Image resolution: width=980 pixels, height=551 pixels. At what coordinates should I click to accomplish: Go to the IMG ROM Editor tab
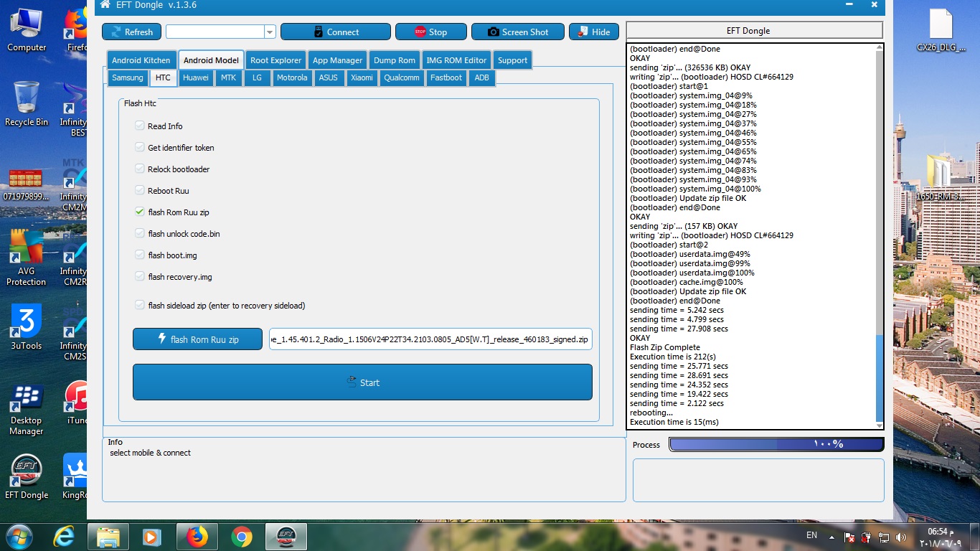(456, 60)
